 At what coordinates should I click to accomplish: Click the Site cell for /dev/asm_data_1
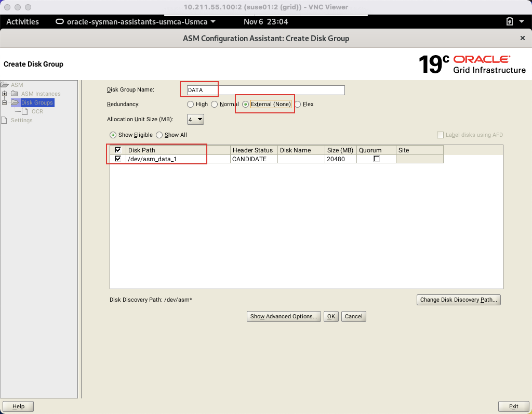tap(419, 159)
